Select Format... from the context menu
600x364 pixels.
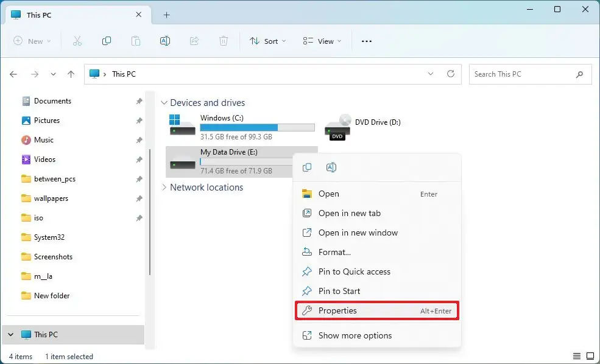[x=334, y=251]
